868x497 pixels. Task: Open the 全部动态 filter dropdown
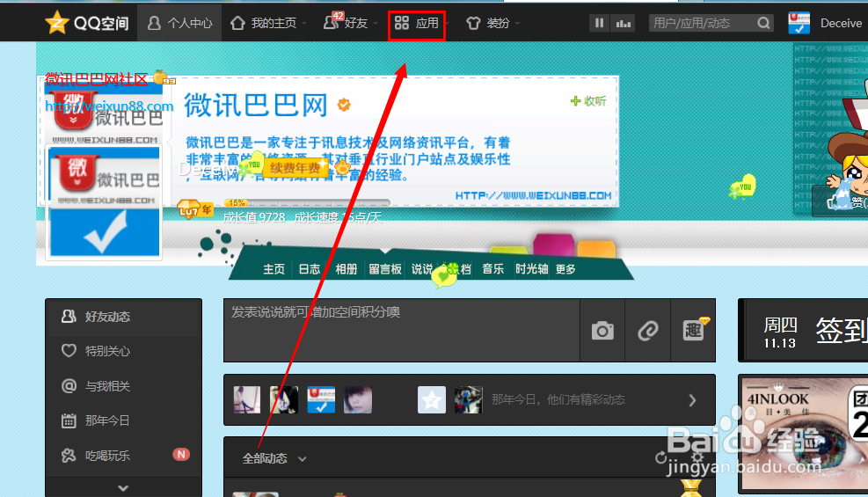274,458
